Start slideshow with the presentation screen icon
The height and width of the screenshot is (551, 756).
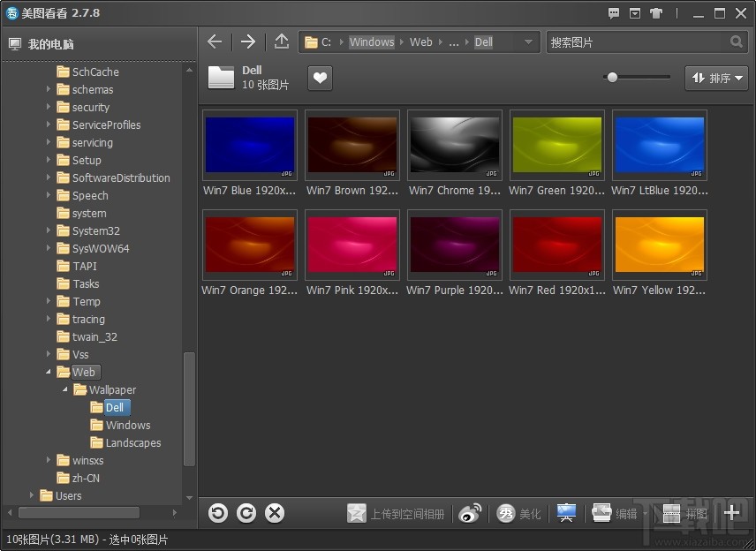566,513
